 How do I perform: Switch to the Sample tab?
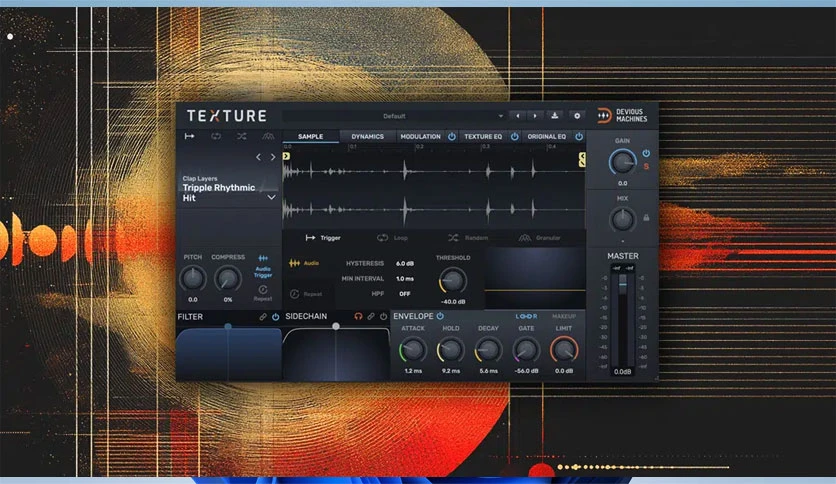click(310, 136)
